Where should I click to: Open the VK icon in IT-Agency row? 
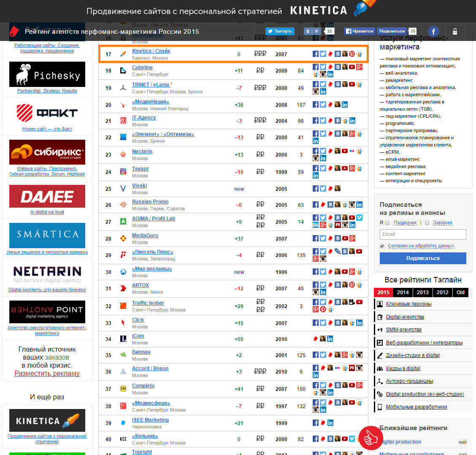coord(338,121)
